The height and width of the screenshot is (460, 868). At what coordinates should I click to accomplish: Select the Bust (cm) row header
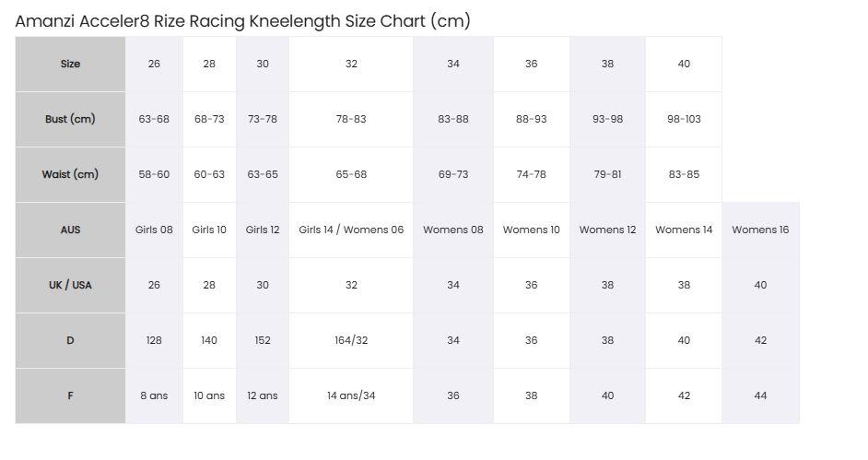(70, 120)
